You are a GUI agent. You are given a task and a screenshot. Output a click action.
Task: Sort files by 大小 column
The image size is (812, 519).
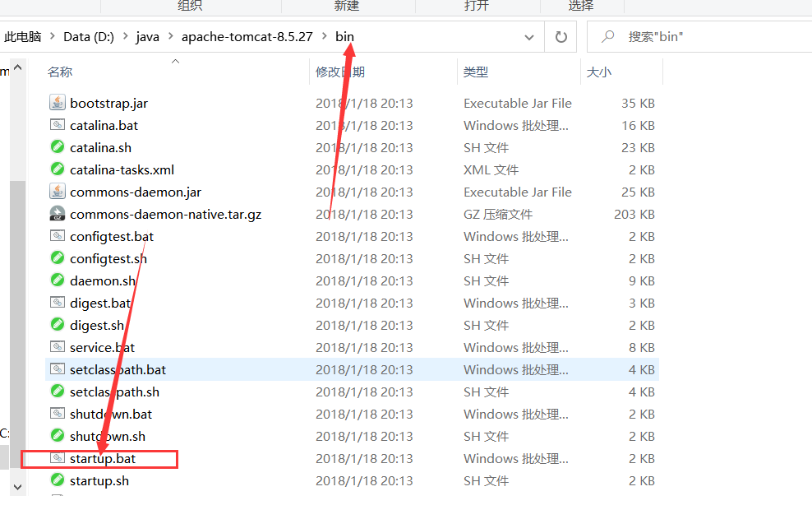click(598, 72)
